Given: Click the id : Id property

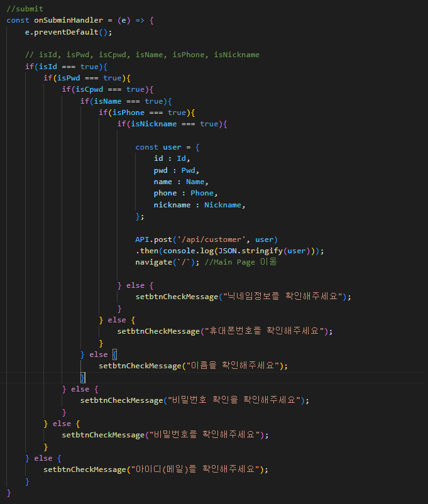Looking at the screenshot, I should [172, 158].
